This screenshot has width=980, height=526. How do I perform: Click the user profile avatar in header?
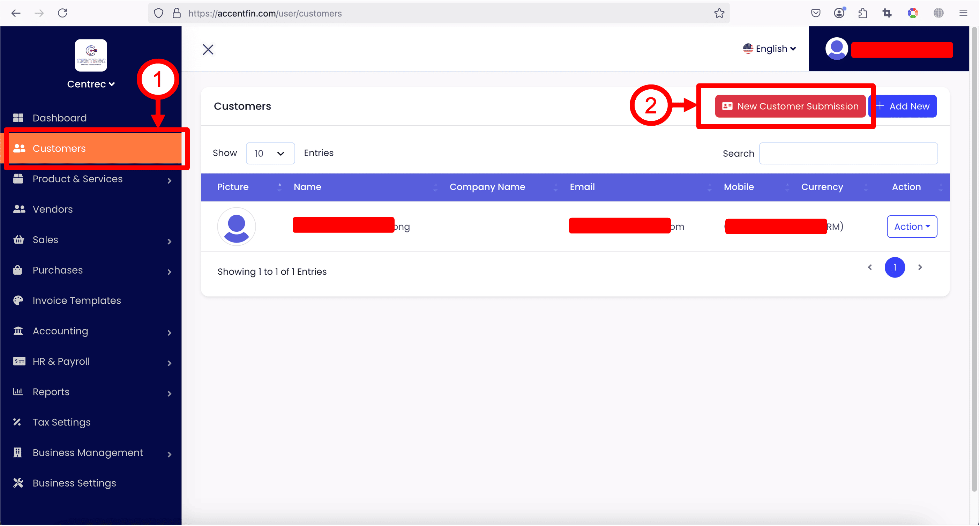[x=836, y=49]
